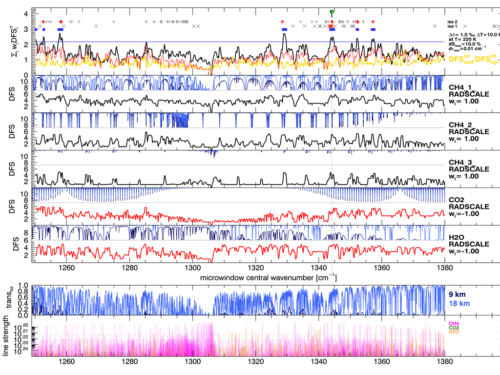The image size is (500, 375).
Task: Click the H2O panel label above RADSCALE
Action: [456, 237]
